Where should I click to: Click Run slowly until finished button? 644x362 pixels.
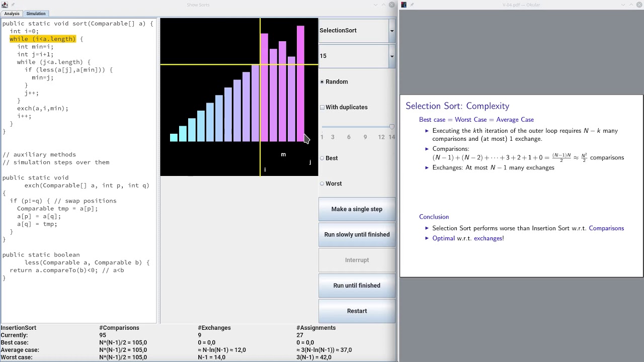(357, 234)
